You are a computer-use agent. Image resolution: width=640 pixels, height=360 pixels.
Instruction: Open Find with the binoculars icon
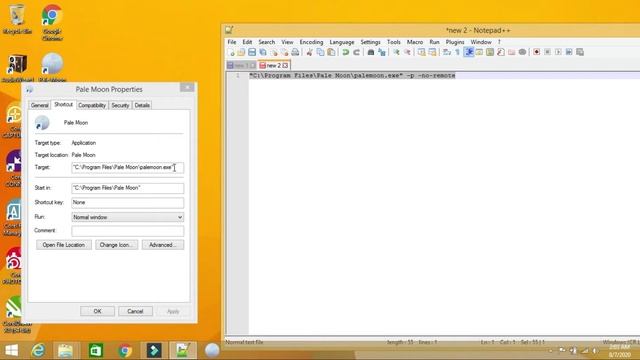[x=371, y=52]
